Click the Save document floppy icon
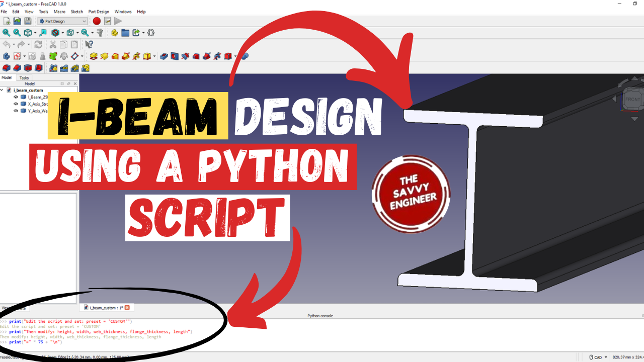Viewport: 644px width, 362px height. click(28, 21)
